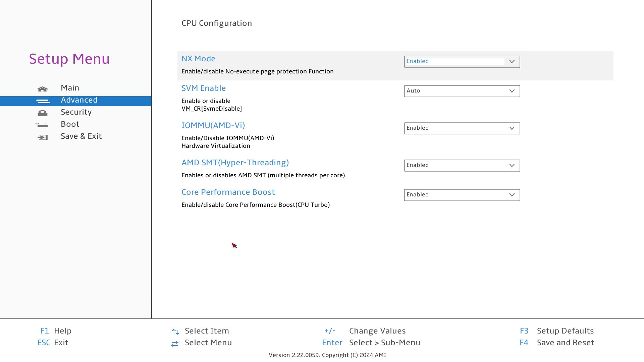Image resolution: width=644 pixels, height=362 pixels.
Task: Click the ESC Exit label
Action: 61,343
